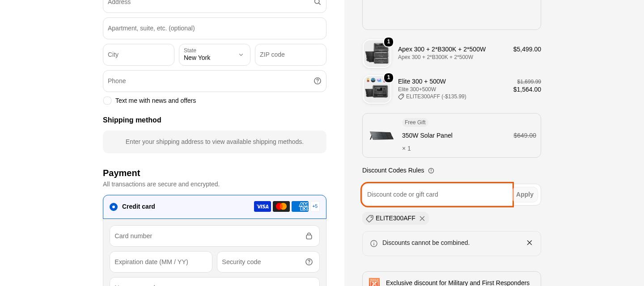644x286 pixels.
Task: Click the 350W Solar Panel name
Action: [x=427, y=135]
